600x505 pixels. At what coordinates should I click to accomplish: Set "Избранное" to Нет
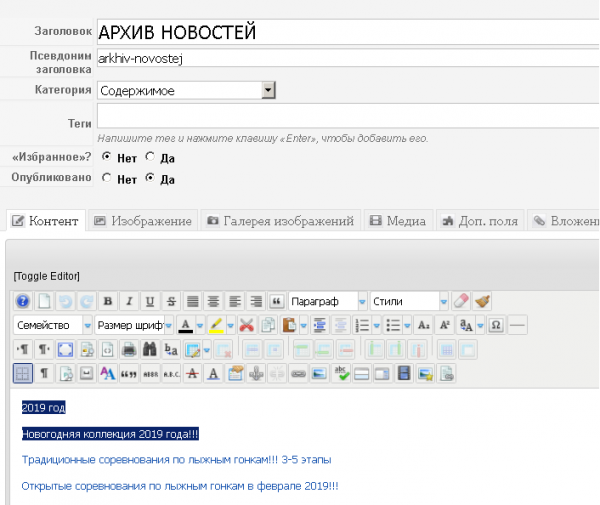[x=107, y=157]
